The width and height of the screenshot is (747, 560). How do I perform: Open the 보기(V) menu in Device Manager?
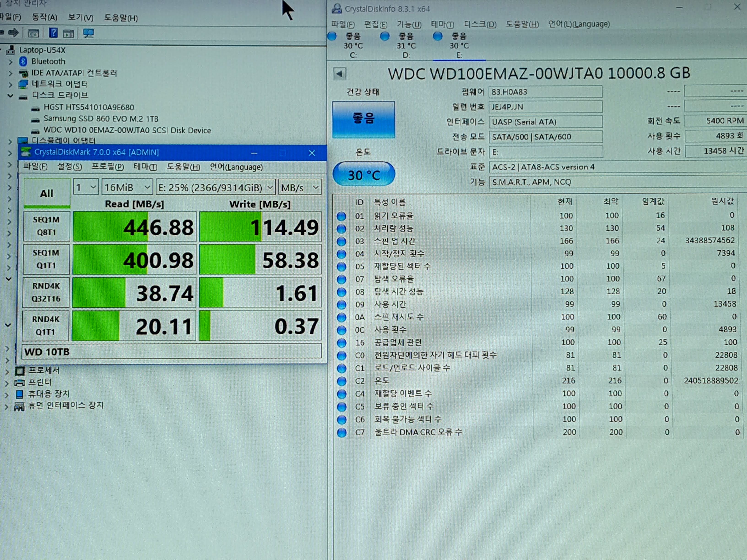point(80,17)
